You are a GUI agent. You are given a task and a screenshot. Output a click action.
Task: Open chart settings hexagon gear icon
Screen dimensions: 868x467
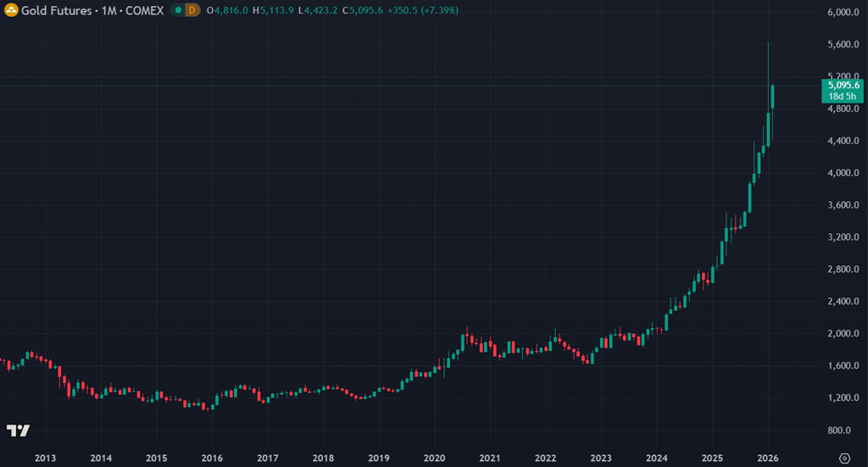pyautogui.click(x=844, y=458)
